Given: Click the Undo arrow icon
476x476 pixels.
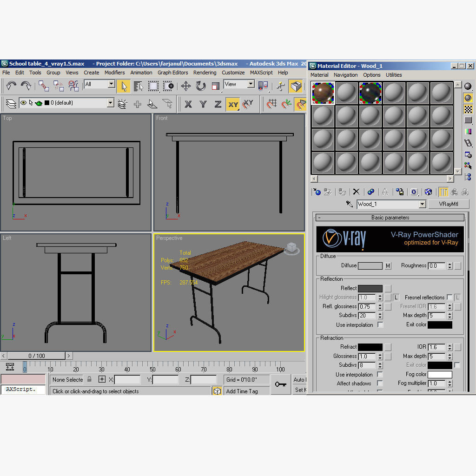Looking at the screenshot, I should [x=11, y=86].
